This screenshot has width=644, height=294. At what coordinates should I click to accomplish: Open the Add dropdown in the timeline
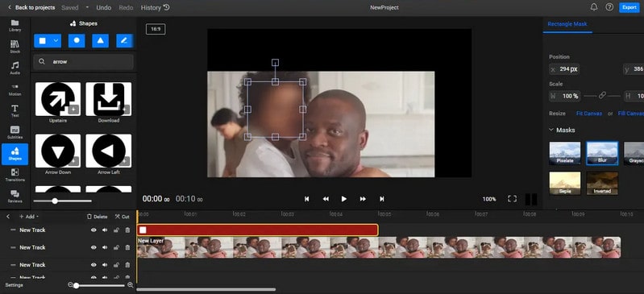coord(29,217)
